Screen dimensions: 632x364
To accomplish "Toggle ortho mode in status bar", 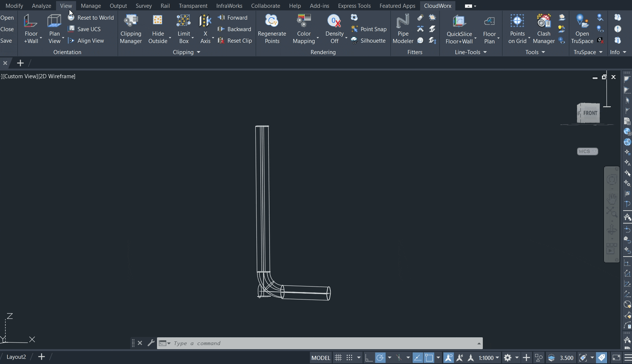I will click(369, 358).
